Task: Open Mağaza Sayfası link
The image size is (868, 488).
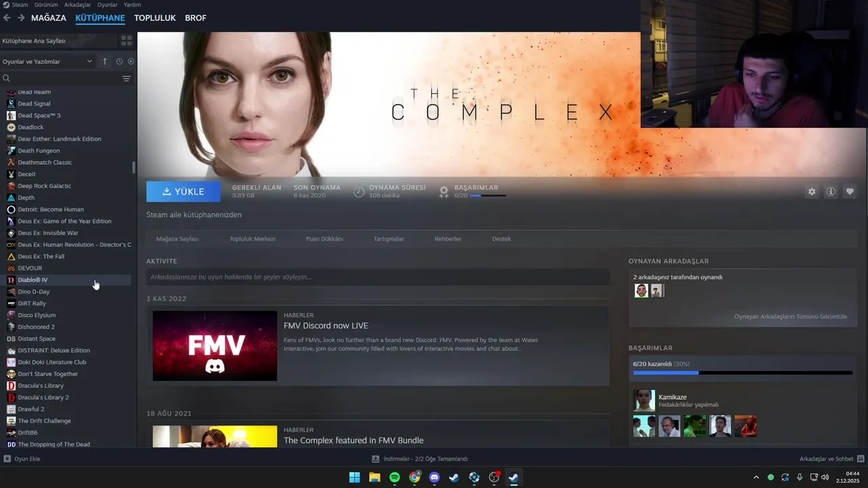Action: (x=178, y=239)
